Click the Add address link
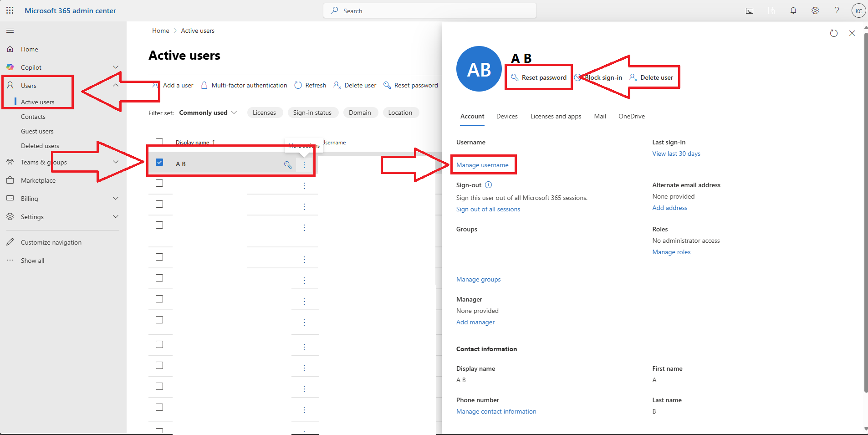The width and height of the screenshot is (868, 435). pyautogui.click(x=670, y=208)
